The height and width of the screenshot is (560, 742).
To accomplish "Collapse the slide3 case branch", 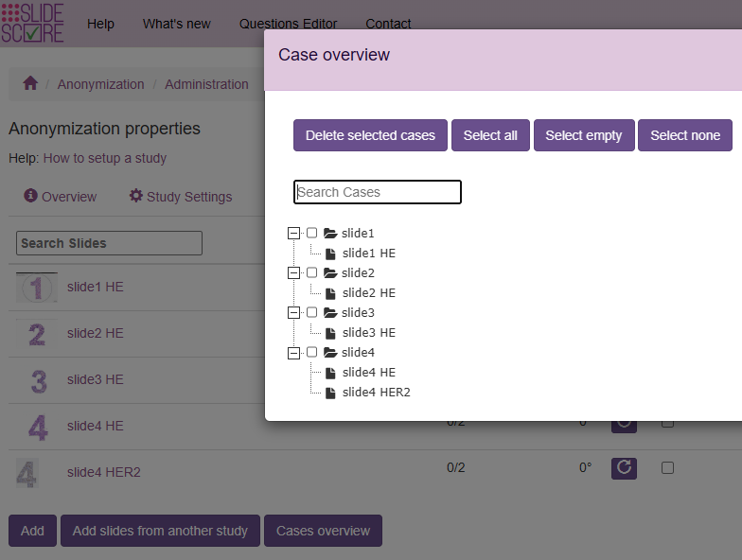I will pyautogui.click(x=294, y=312).
